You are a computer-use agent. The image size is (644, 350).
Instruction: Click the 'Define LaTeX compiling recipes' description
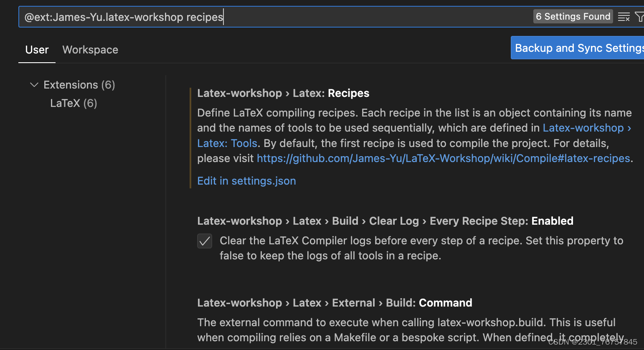415,136
